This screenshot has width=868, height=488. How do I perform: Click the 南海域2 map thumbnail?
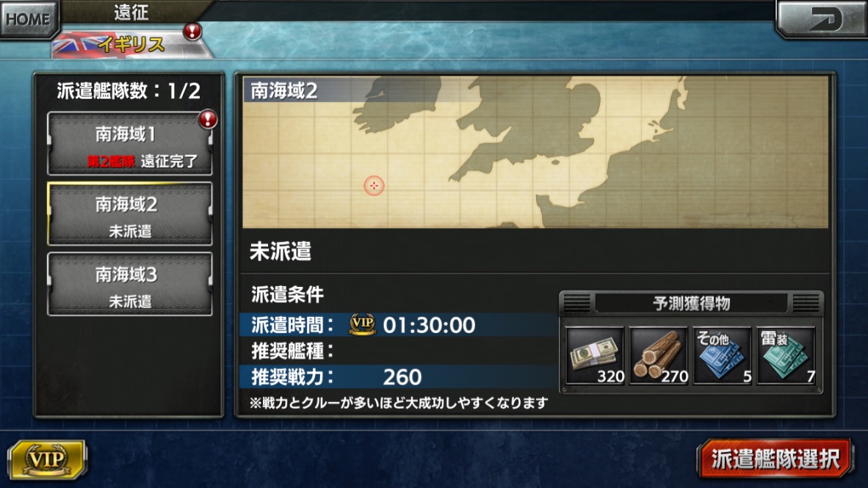(x=535, y=152)
